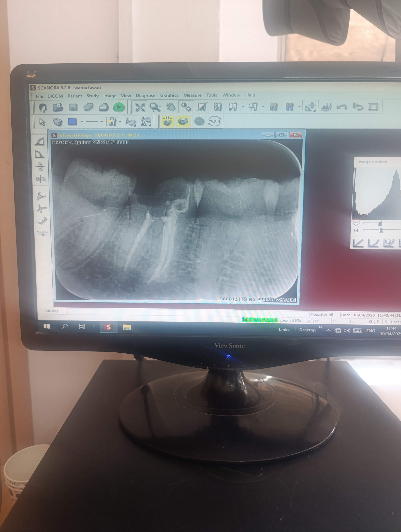Select the arrow pointer tool
Viewport: 401px width, 532px height.
[x=42, y=122]
